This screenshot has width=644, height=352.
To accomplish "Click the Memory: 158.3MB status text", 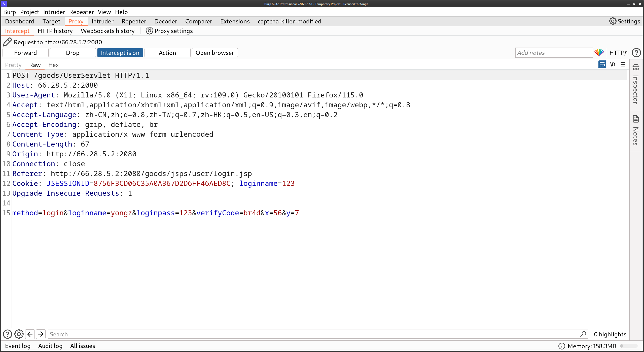I will pos(592,346).
